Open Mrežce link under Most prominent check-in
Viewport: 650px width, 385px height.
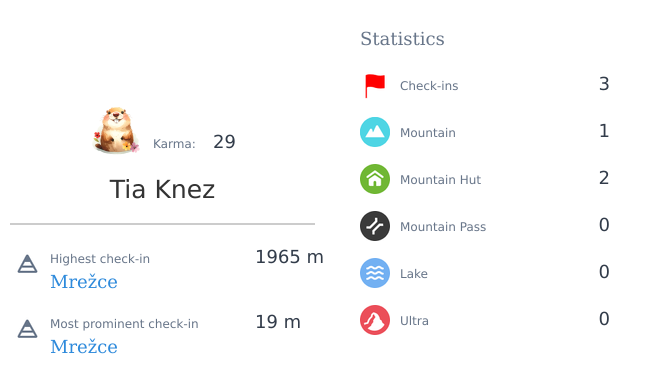tap(84, 347)
